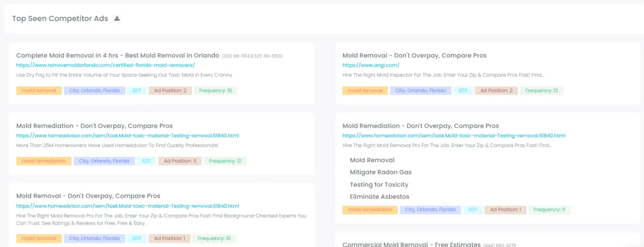Open the Eliminate Asbestos sitelink
The width and height of the screenshot is (644, 247).
(x=379, y=197)
